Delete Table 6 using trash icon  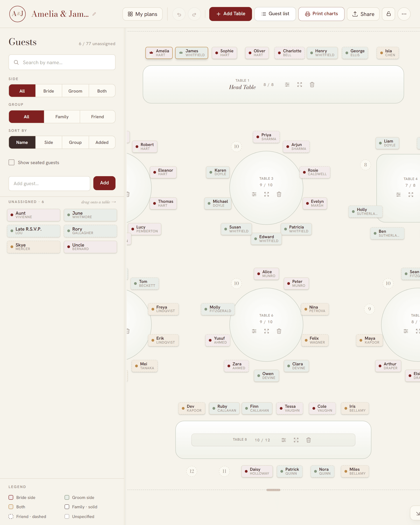(x=279, y=331)
